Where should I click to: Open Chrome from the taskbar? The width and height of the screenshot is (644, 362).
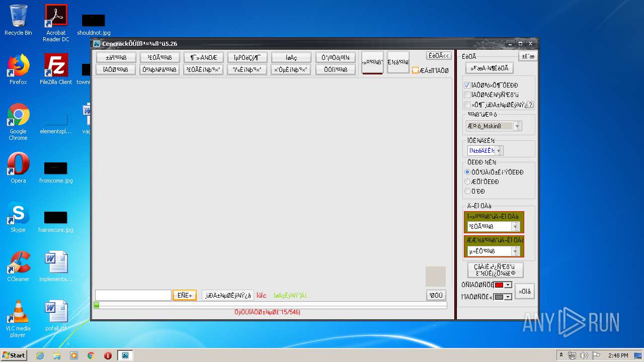tap(91, 355)
